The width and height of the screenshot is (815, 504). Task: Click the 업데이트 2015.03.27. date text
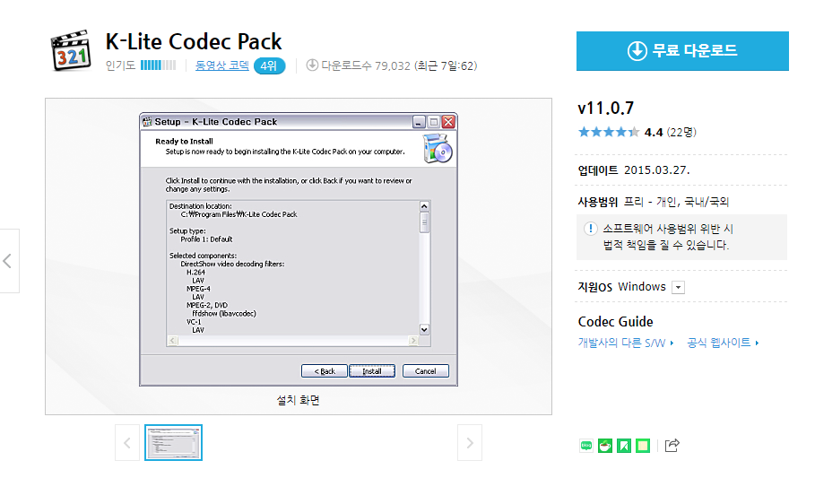tap(634, 170)
